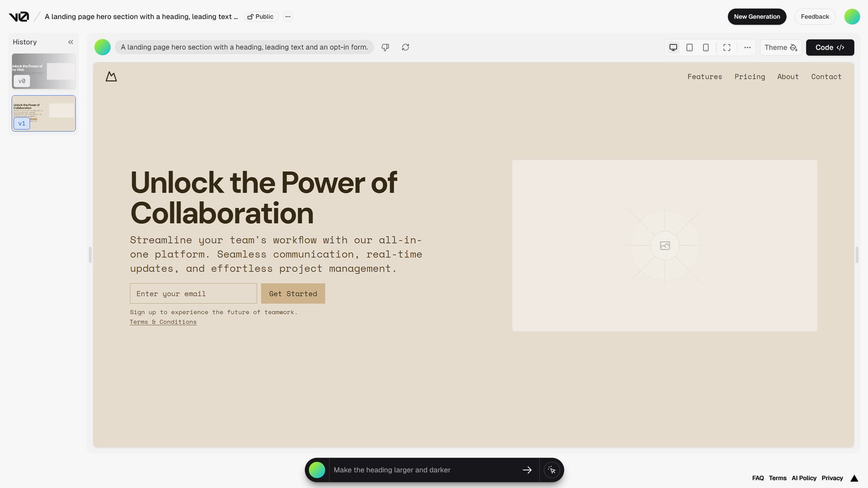Screen dimensions: 868x488
Task: Click the email input field
Action: pos(193,293)
